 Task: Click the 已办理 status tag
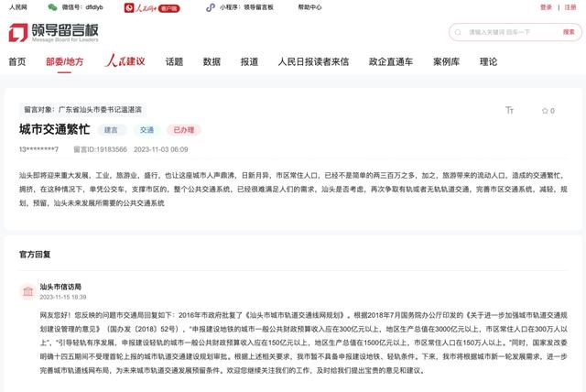[x=184, y=130]
